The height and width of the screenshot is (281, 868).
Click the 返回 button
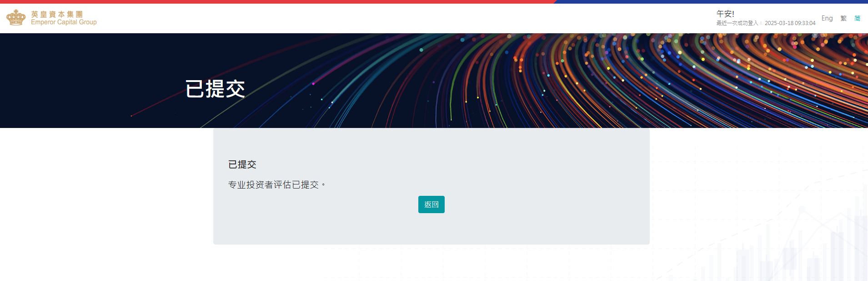[431, 204]
